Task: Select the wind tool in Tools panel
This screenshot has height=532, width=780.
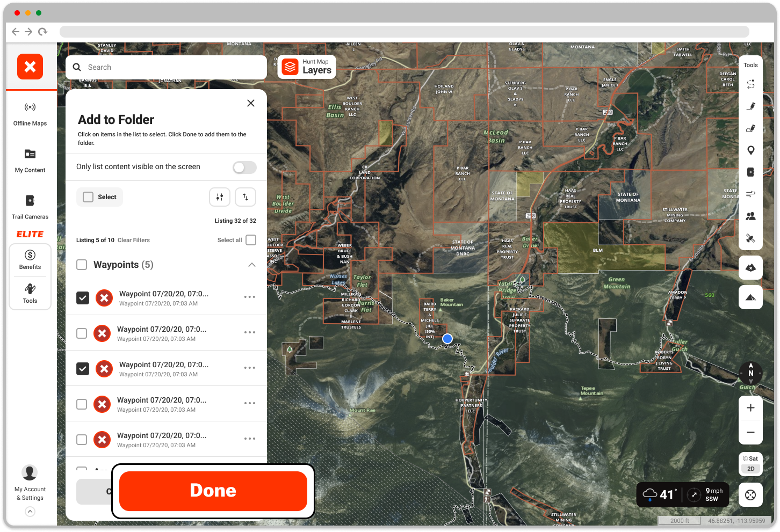Action: click(x=750, y=194)
